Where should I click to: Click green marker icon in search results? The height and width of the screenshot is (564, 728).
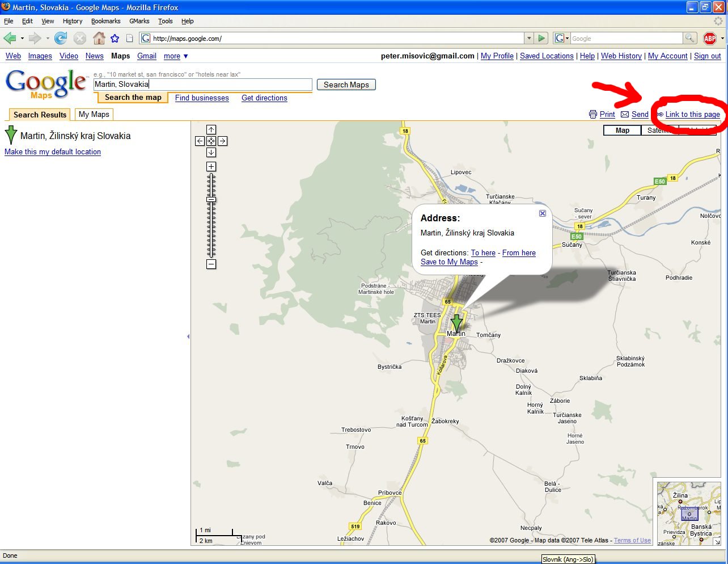coord(11,135)
